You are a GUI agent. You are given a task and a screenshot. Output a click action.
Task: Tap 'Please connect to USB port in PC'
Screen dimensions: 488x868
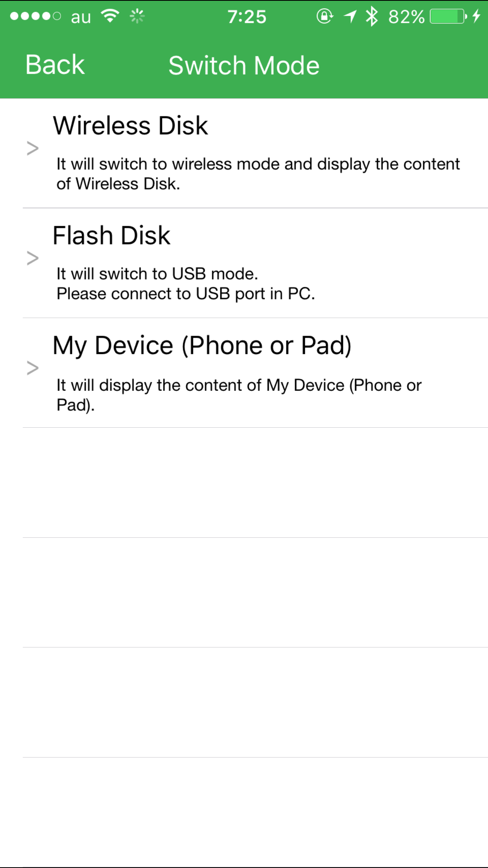[x=185, y=294]
